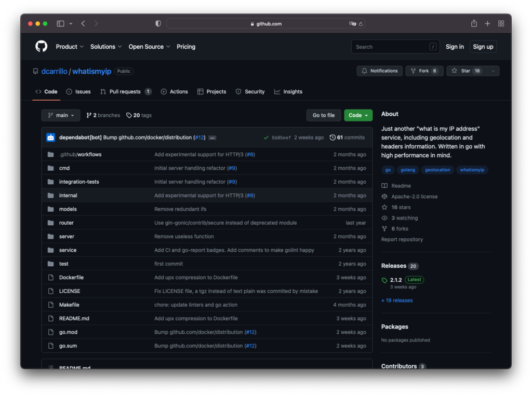Open the GitHub logo homepage
This screenshot has height=396, width=532.
click(42, 46)
